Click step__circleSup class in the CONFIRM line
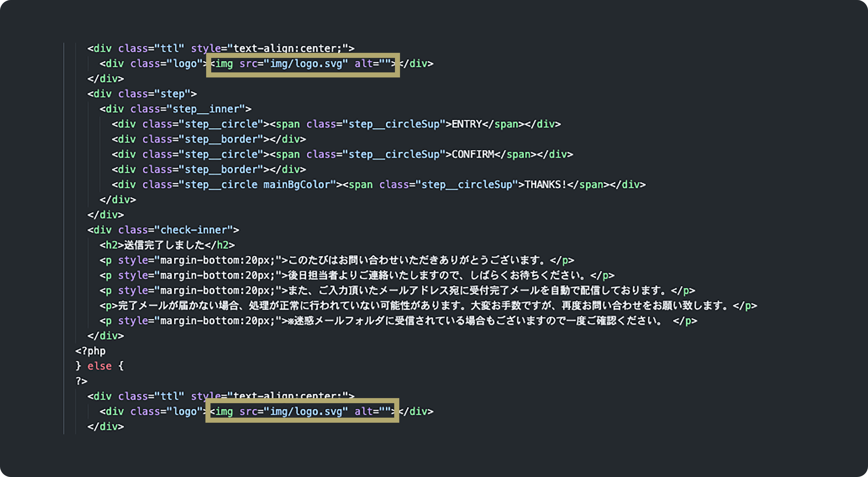The image size is (868, 477). [394, 154]
